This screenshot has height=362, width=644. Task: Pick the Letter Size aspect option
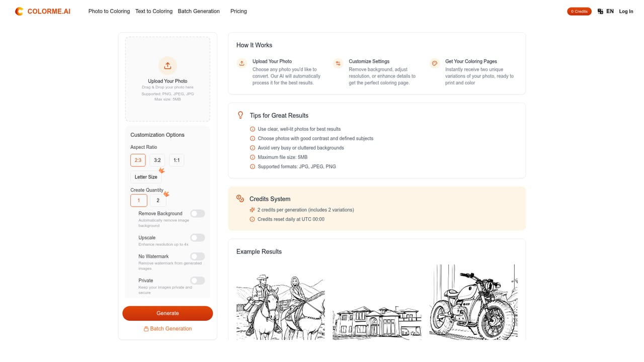(x=146, y=177)
